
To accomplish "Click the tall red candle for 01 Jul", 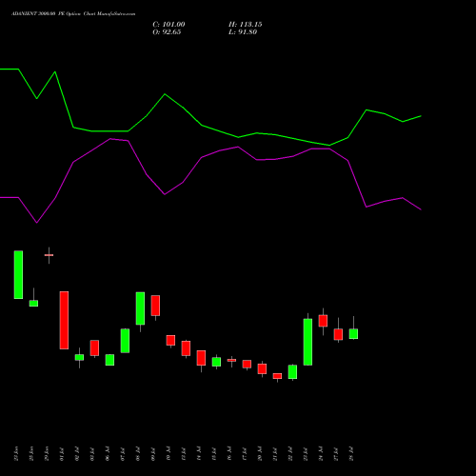I will [x=64, y=320].
